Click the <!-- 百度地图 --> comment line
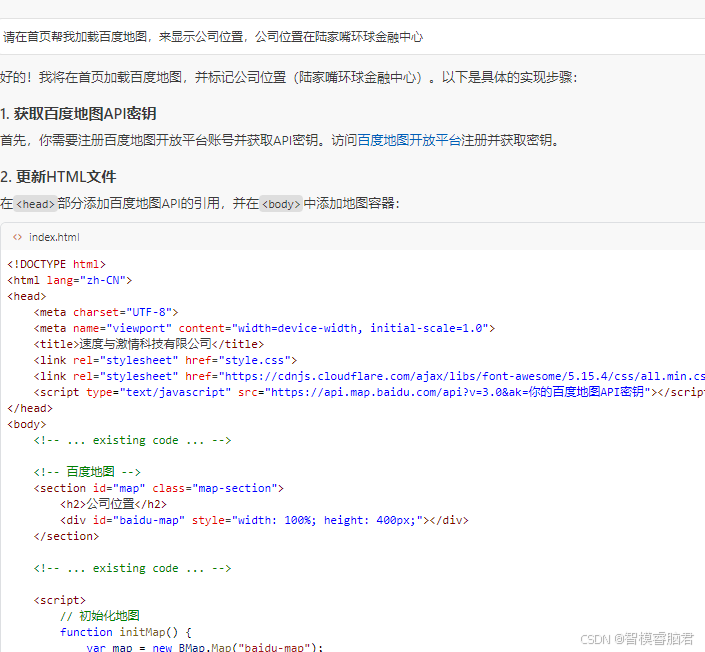The width and height of the screenshot is (705, 652). point(87,472)
